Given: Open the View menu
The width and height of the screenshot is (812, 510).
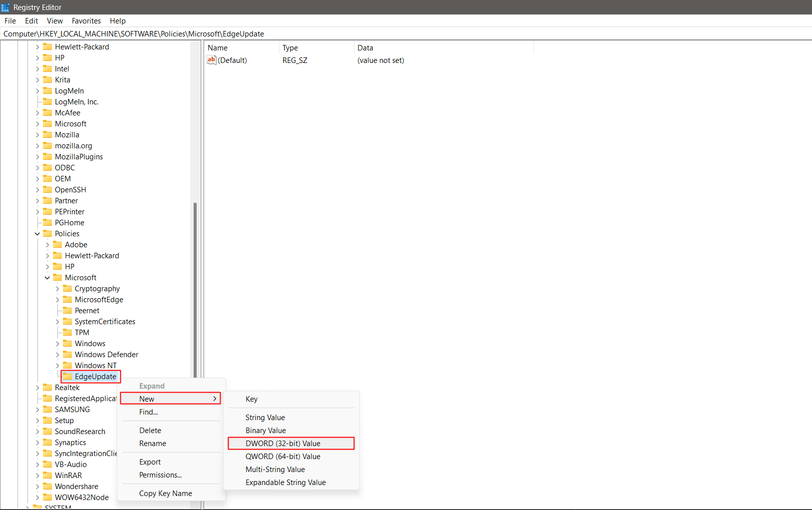Looking at the screenshot, I should click(54, 20).
